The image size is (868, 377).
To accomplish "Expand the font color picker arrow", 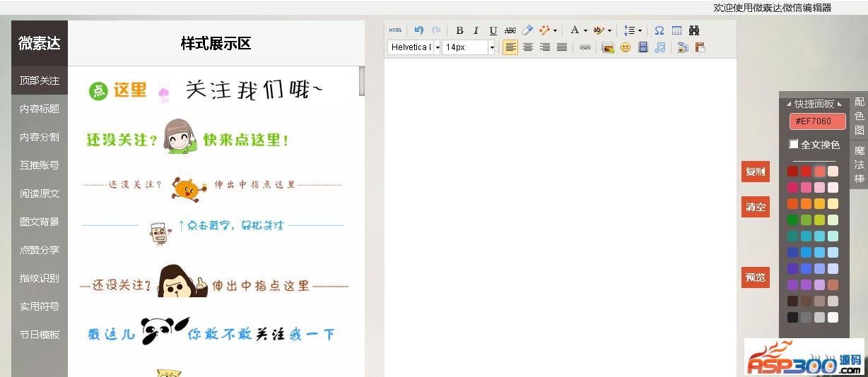I will (x=585, y=30).
